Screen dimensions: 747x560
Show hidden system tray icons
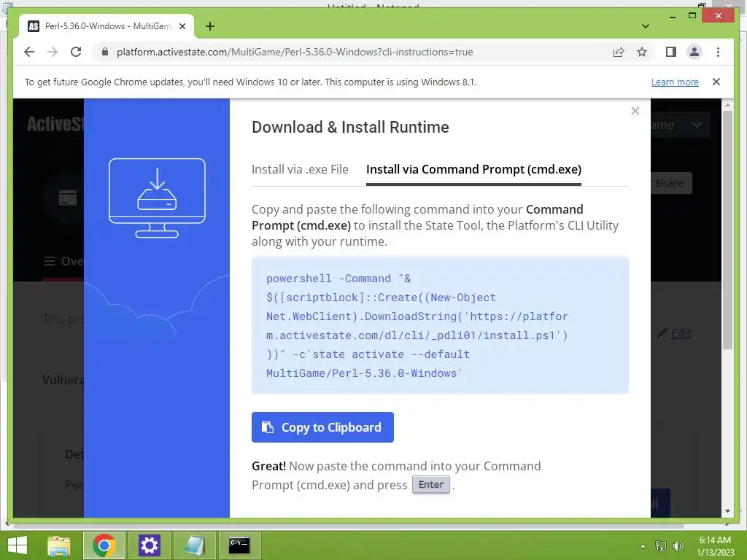tap(643, 546)
